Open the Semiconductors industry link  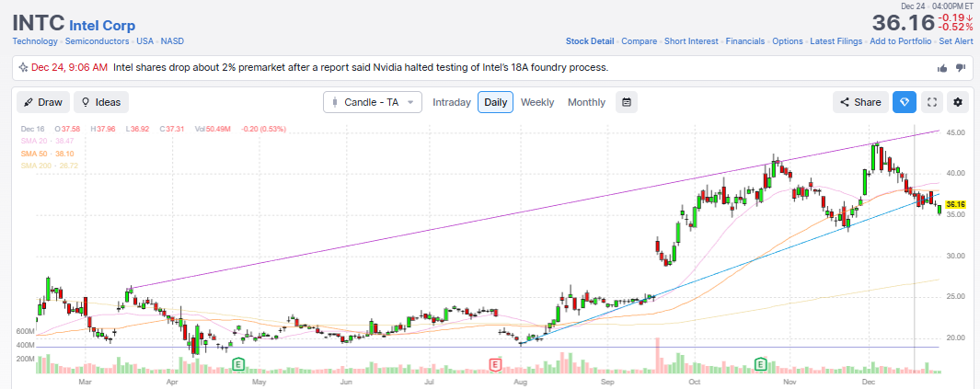97,41
